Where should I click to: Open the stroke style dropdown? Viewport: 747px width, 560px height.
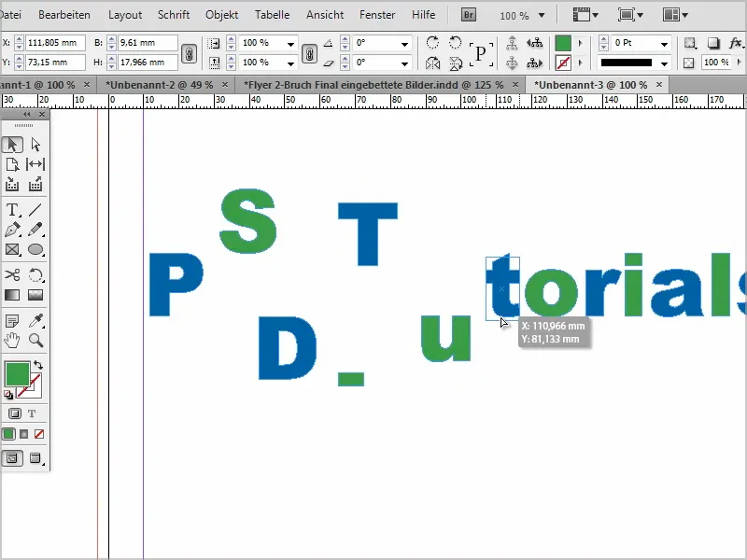click(664, 63)
